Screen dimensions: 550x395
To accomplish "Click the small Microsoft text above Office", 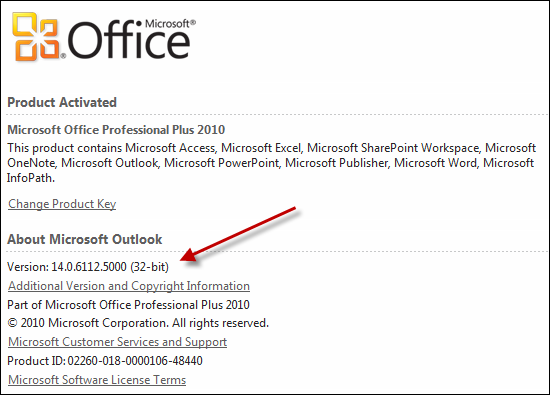I will coord(170,24).
